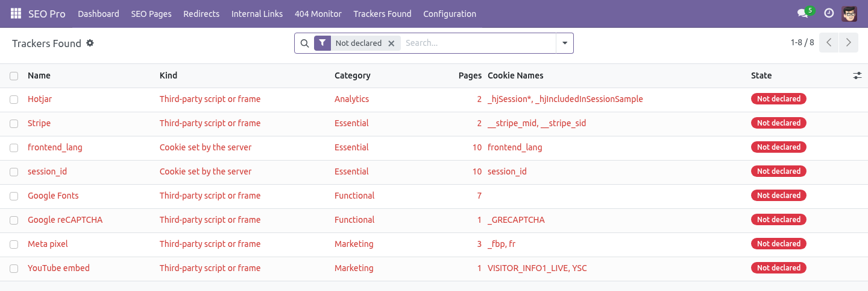Select the YouTube embed row checkbox
The image size is (868, 291).
point(14,268)
